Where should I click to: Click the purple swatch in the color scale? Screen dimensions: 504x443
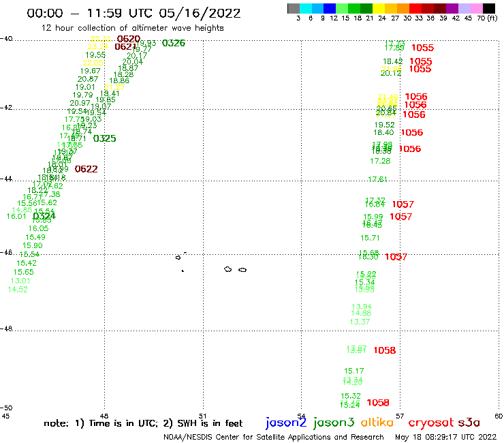(452, 8)
